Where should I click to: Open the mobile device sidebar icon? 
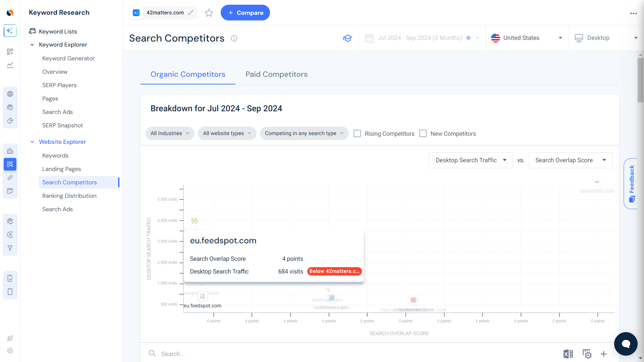pos(10,292)
